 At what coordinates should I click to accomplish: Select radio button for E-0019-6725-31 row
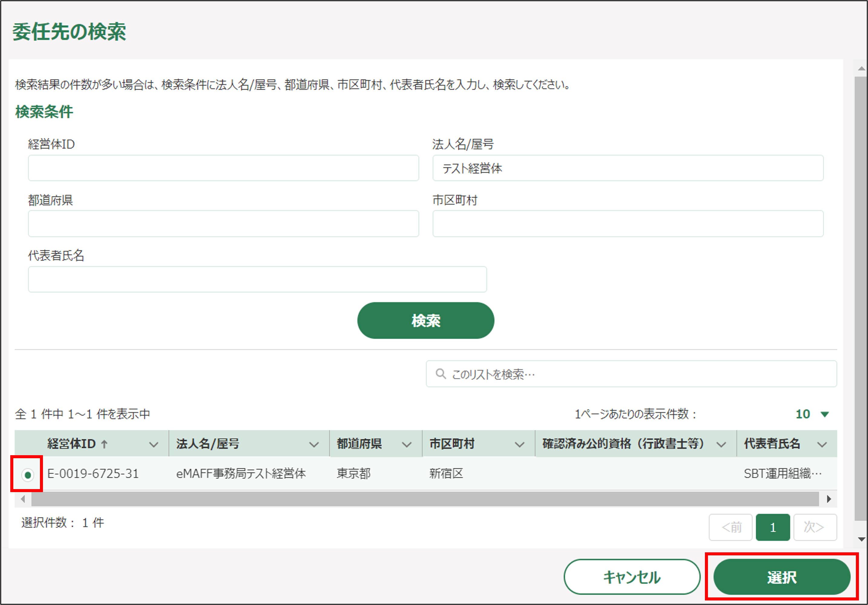28,475
